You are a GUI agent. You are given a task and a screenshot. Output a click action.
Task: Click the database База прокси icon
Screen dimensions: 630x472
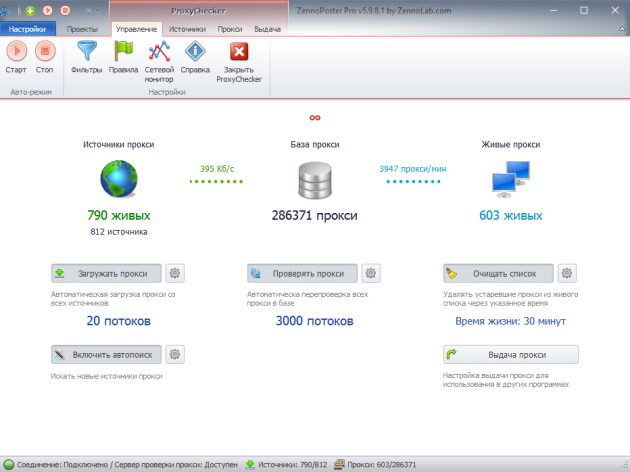pyautogui.click(x=314, y=180)
